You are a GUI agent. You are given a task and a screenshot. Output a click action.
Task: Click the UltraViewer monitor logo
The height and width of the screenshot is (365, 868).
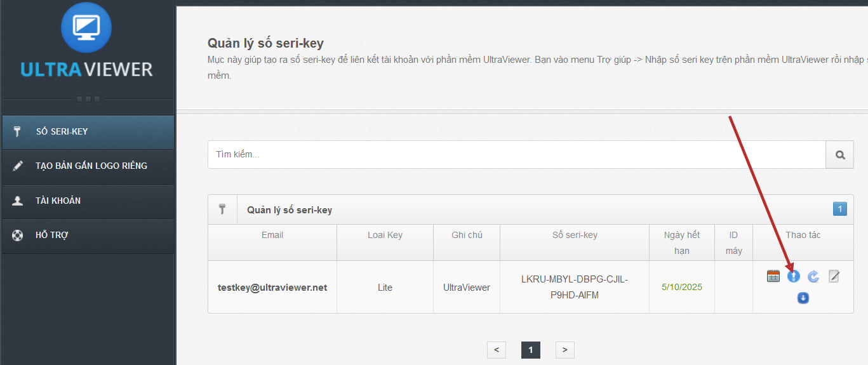tap(86, 27)
